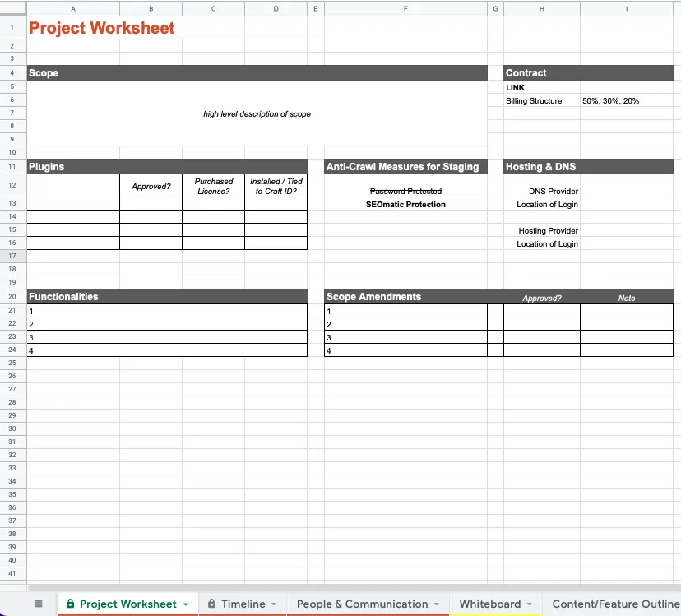Switch to the Timeline sheet tab
Viewport: 681px width, 616px height.
tap(243, 604)
